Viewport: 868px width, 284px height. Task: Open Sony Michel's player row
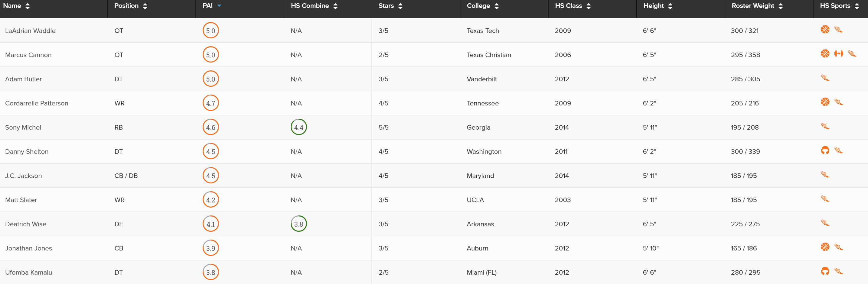pyautogui.click(x=434, y=127)
